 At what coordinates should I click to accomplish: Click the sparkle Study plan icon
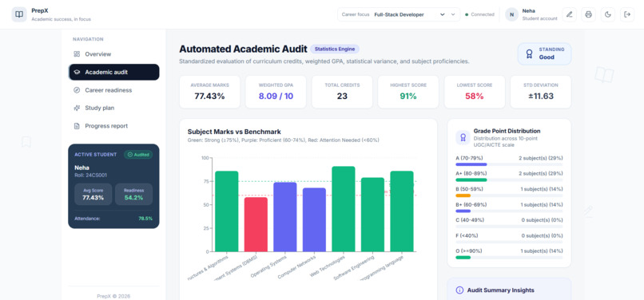77,108
